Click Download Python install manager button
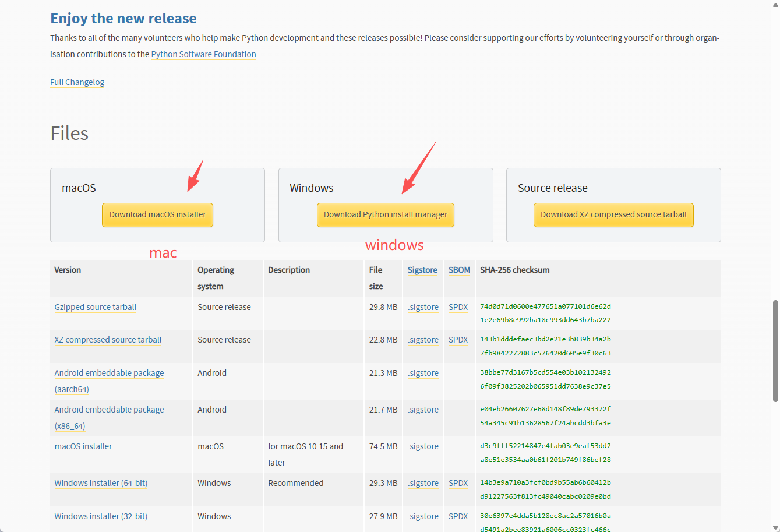Viewport: 780px width, 532px height. [386, 215]
